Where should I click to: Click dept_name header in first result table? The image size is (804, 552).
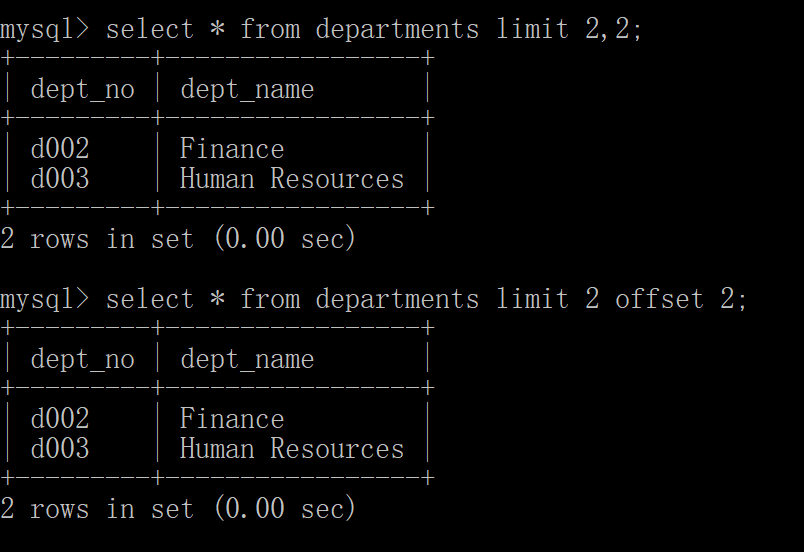(247, 90)
